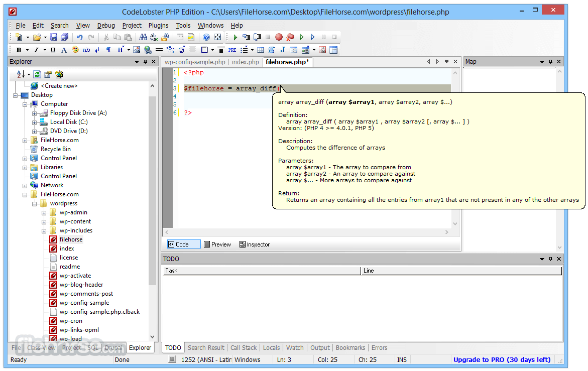Expand the Network node
The image size is (588, 371).
pyautogui.click(x=25, y=186)
